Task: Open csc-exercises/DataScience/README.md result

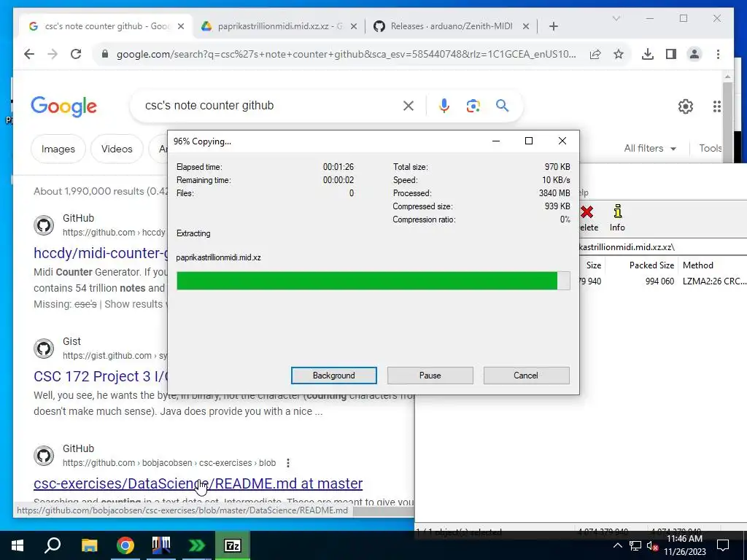Action: pos(198,483)
